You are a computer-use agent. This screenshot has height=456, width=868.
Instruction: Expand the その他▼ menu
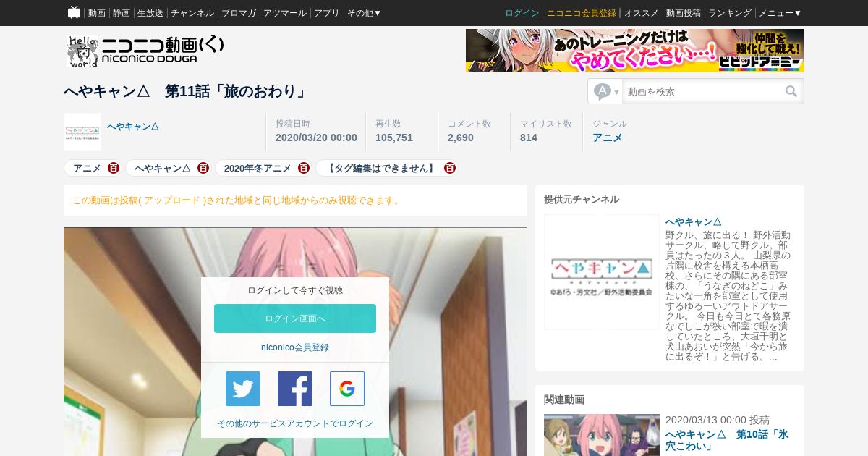tap(364, 13)
